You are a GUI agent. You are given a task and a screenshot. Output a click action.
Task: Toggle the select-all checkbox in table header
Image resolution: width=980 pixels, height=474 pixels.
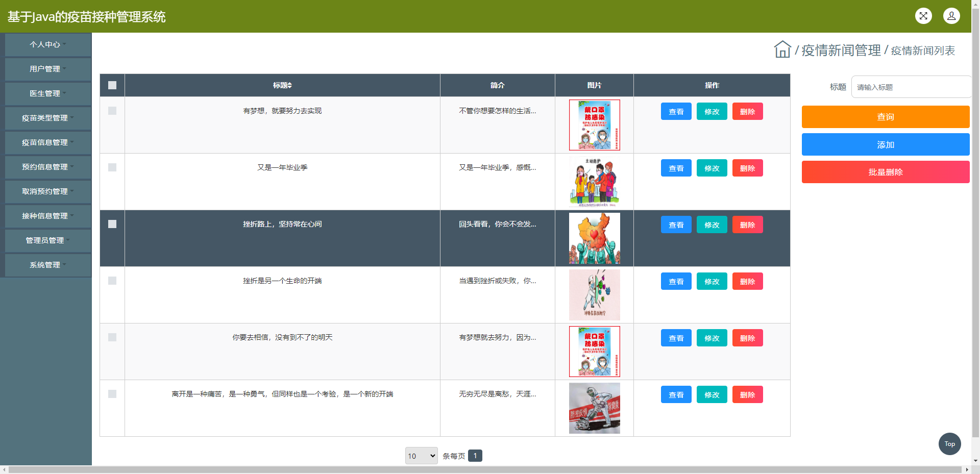112,85
